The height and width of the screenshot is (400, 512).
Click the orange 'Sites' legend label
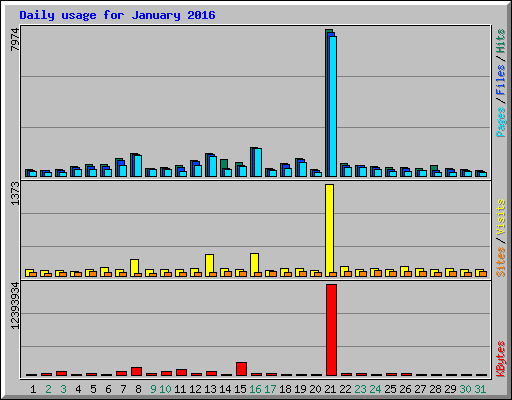(x=501, y=262)
